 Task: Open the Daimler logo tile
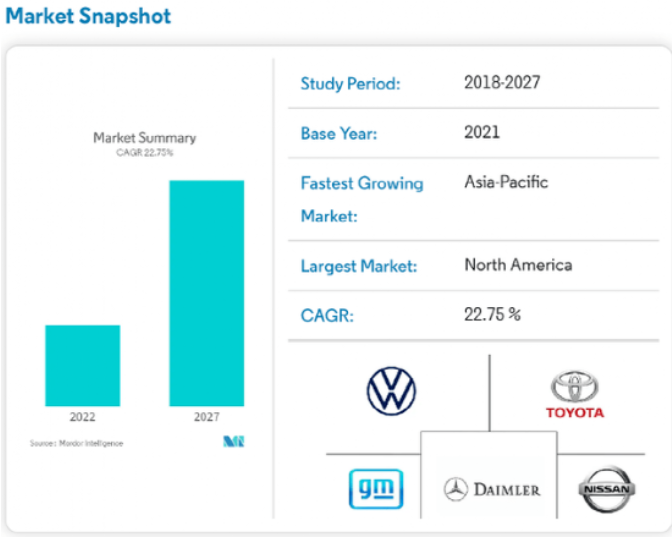492,489
